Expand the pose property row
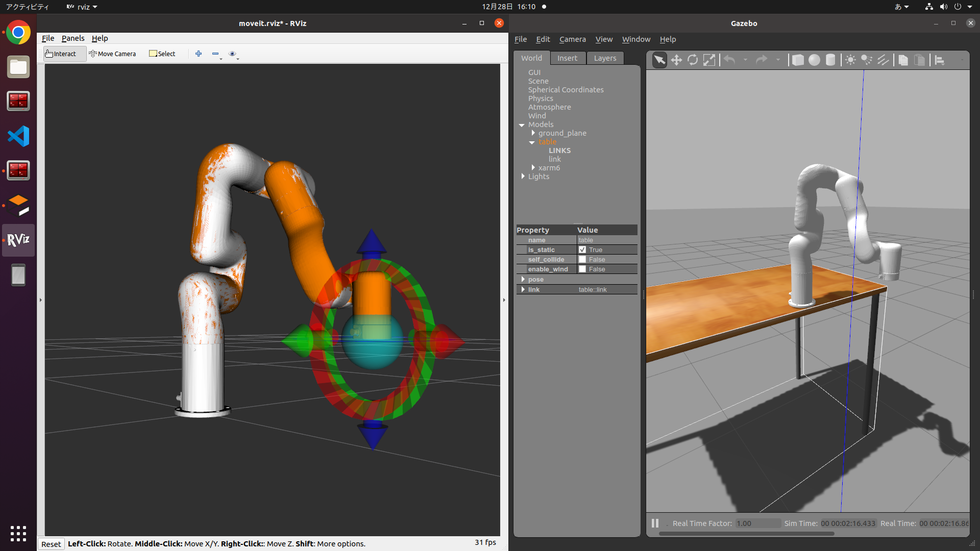 coord(523,279)
